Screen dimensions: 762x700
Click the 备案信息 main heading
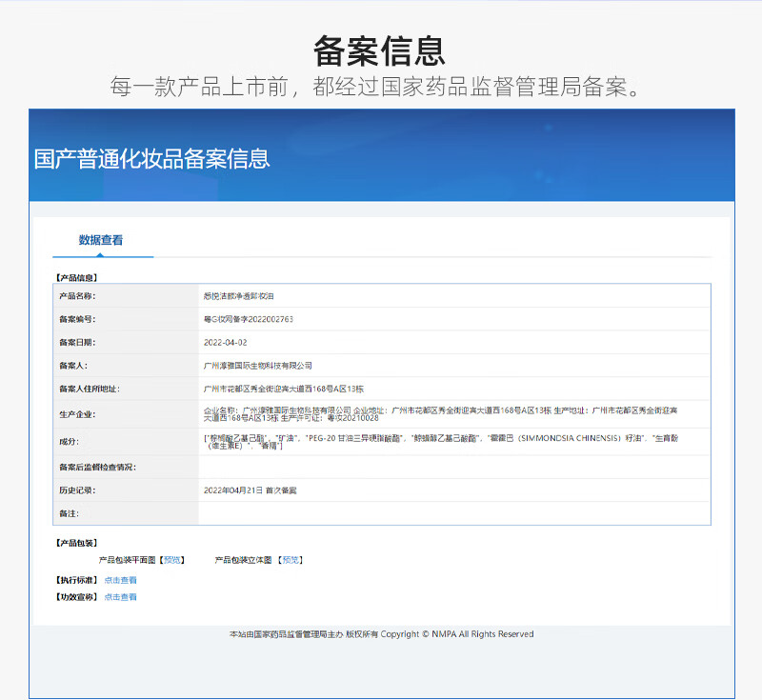pos(379,51)
